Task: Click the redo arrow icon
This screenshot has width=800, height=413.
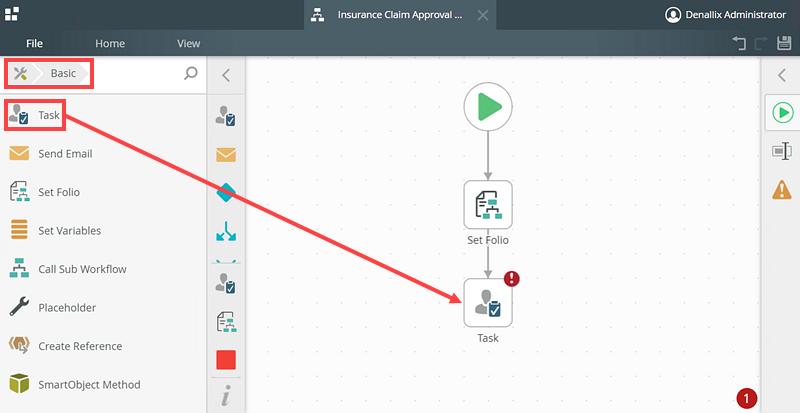Action: coord(761,43)
